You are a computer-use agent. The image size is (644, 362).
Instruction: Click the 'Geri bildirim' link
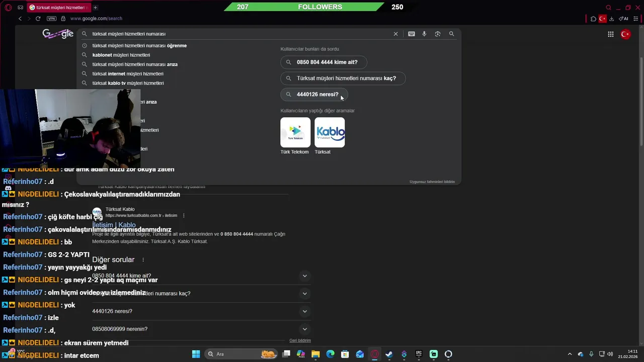(300, 341)
